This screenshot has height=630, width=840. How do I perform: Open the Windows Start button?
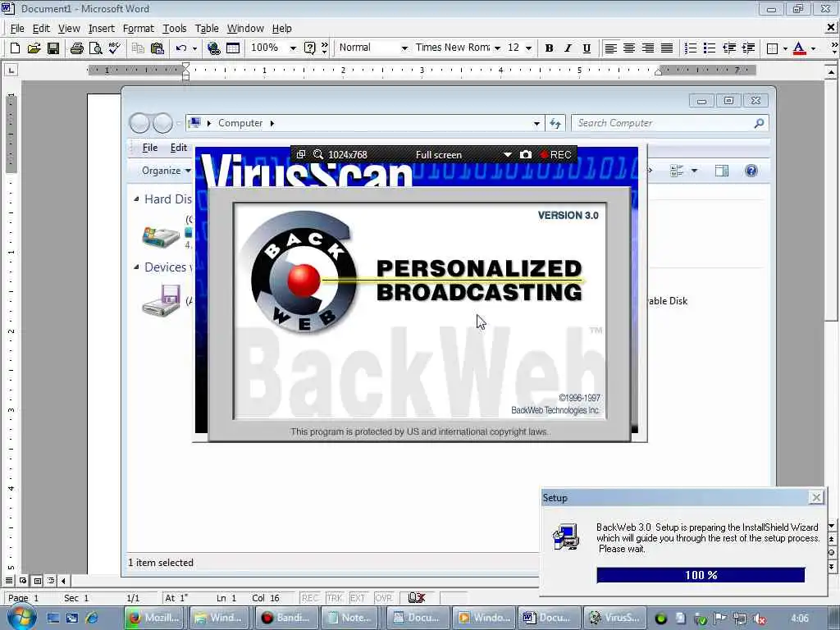point(22,617)
